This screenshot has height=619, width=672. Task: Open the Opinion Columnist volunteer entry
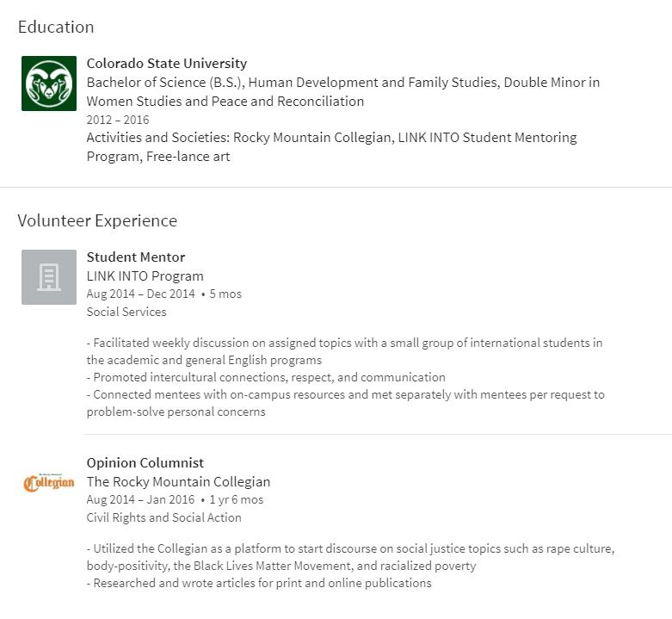click(x=145, y=463)
